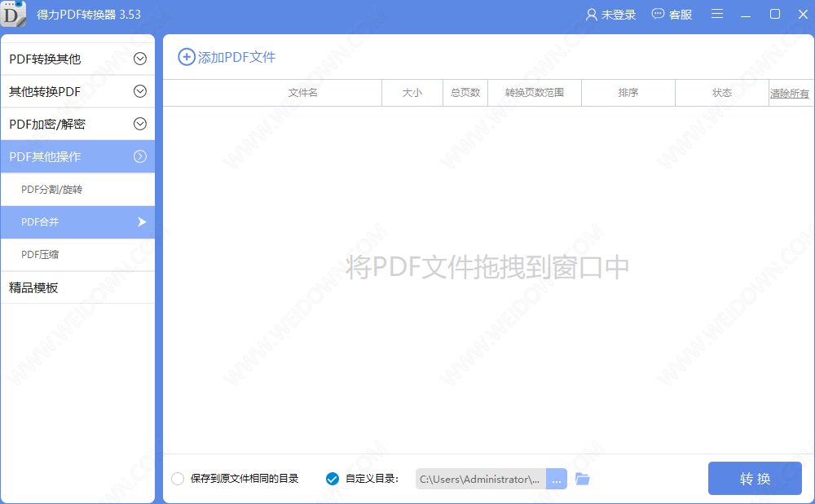Screen dimensions: 815x504
Task: Click the PDF其他操作 category label
Action: [x=45, y=157]
